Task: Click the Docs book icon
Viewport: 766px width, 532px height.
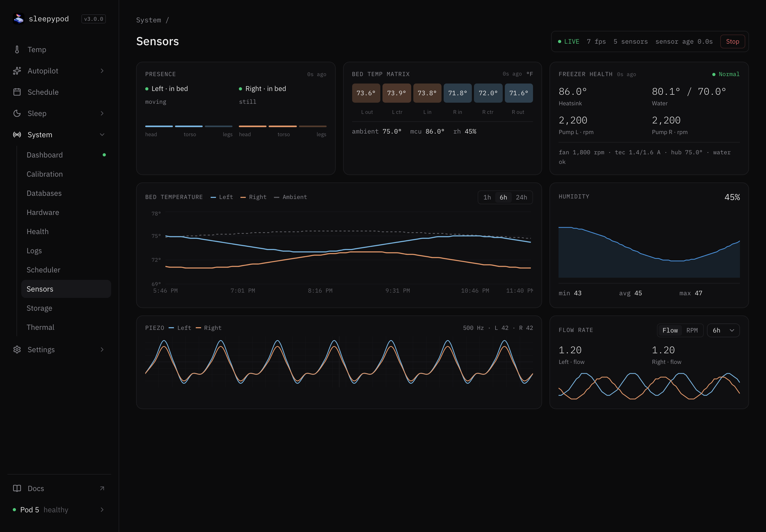Action: tap(17, 488)
